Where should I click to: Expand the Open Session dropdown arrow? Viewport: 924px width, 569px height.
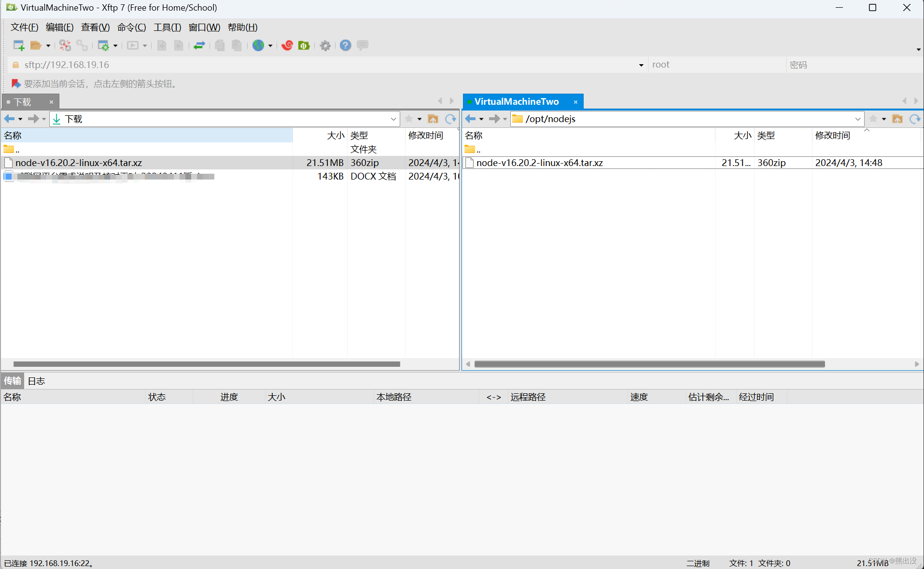(48, 46)
